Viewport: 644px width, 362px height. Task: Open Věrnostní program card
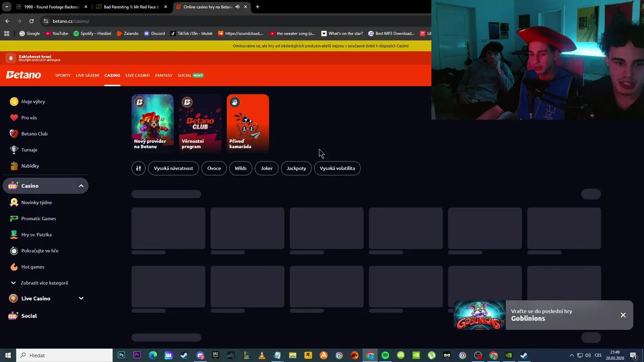point(200,123)
